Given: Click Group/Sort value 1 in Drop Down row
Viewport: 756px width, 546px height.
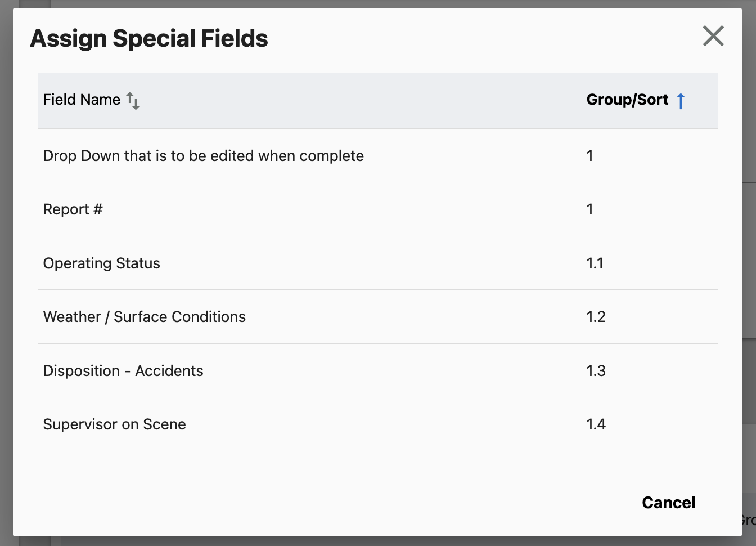Looking at the screenshot, I should point(589,156).
